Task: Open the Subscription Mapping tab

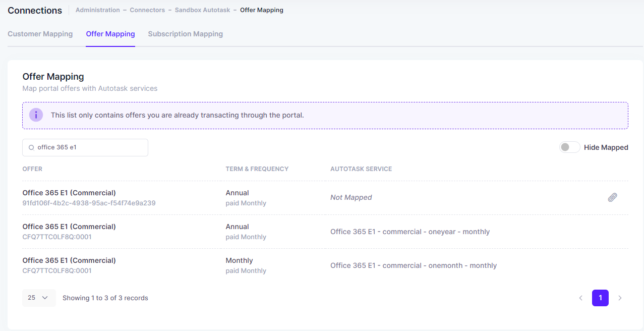Action: click(186, 34)
